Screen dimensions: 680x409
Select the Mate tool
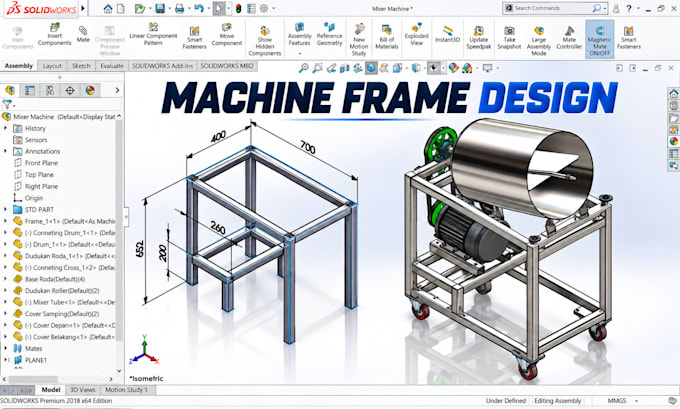pos(83,34)
